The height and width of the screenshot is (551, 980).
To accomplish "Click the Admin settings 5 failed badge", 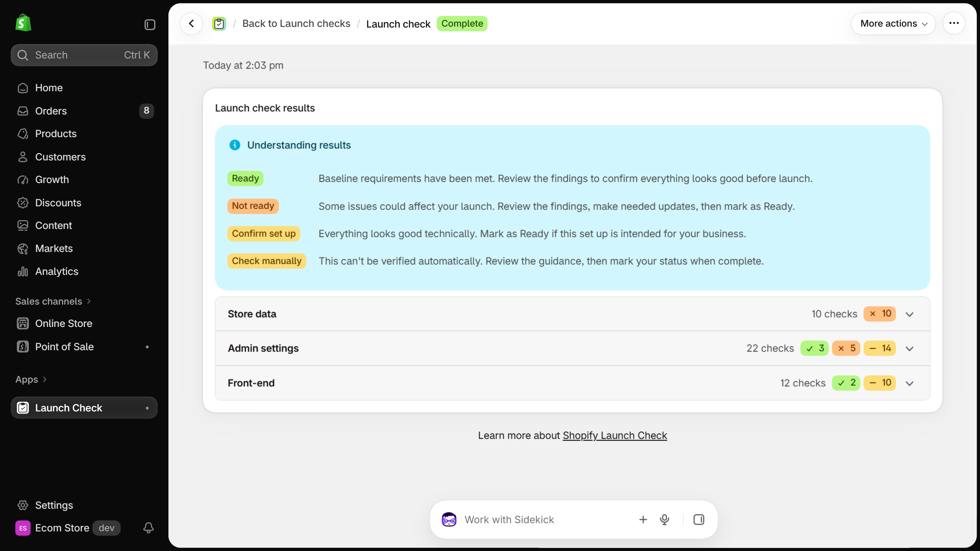I will coord(846,348).
